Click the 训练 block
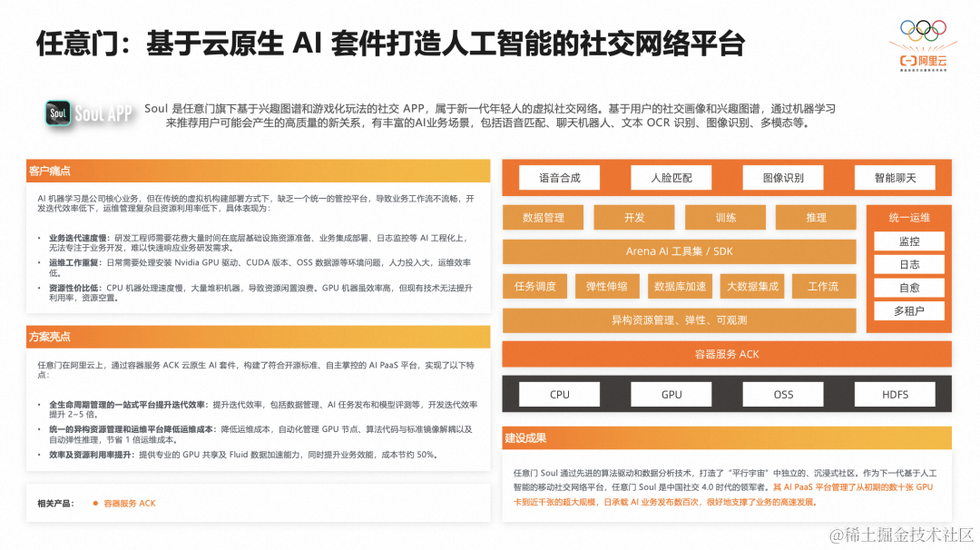The width and height of the screenshot is (980, 550). (725, 218)
